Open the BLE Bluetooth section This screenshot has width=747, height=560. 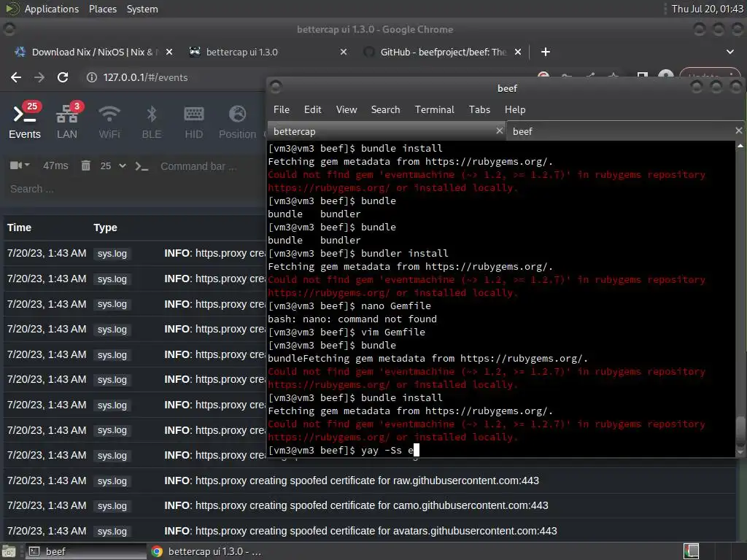tap(152, 121)
